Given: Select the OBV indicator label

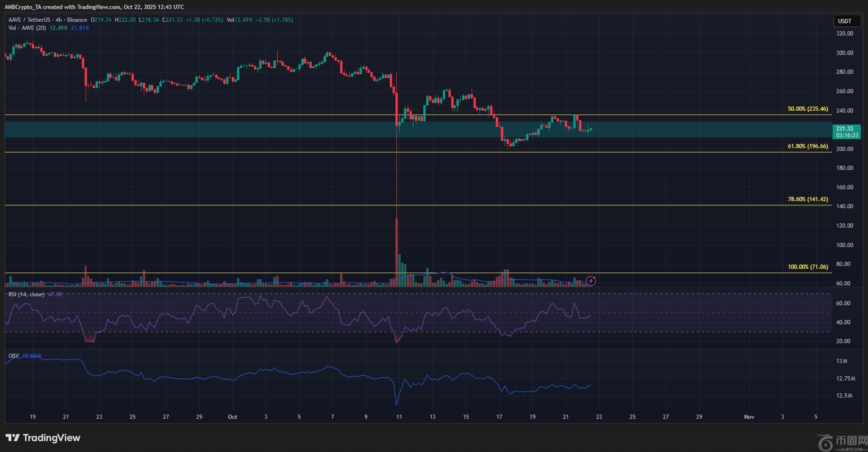Looking at the screenshot, I should click(x=14, y=356).
